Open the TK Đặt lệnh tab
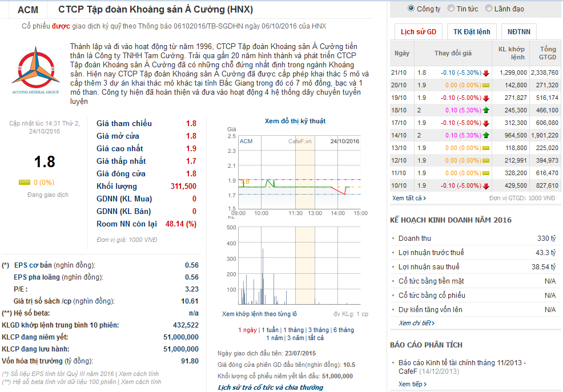 pyautogui.click(x=472, y=32)
